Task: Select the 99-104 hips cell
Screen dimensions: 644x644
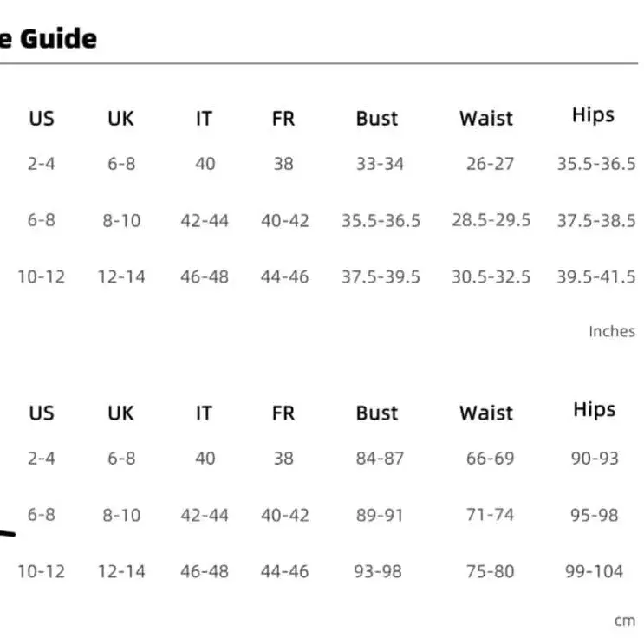Action: pyautogui.click(x=595, y=571)
